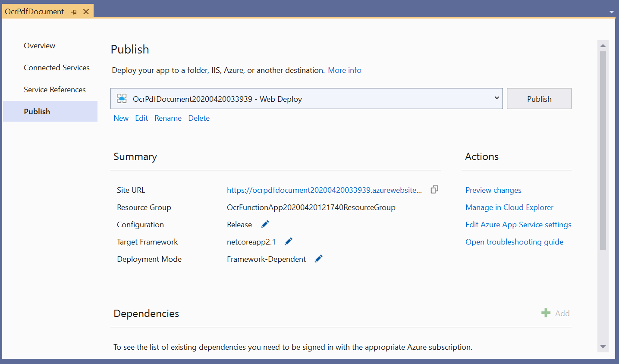This screenshot has width=619, height=364.
Task: Open the More info link
Action: tap(344, 70)
